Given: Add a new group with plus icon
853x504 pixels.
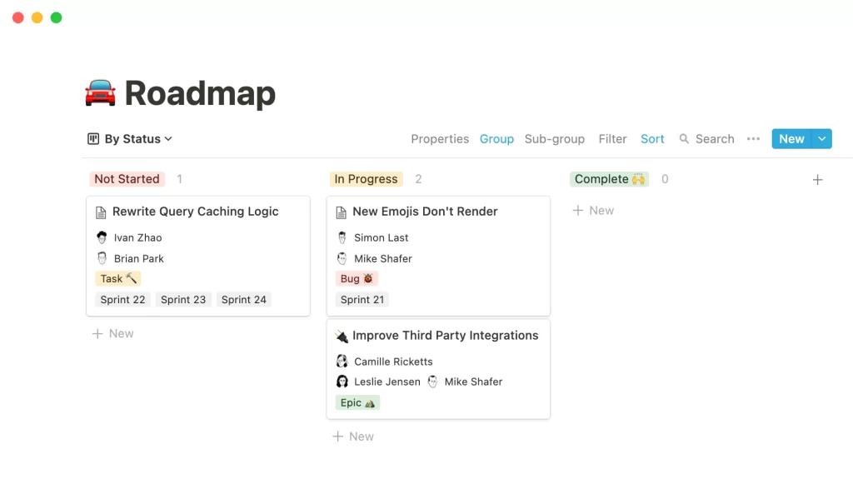Looking at the screenshot, I should (817, 180).
